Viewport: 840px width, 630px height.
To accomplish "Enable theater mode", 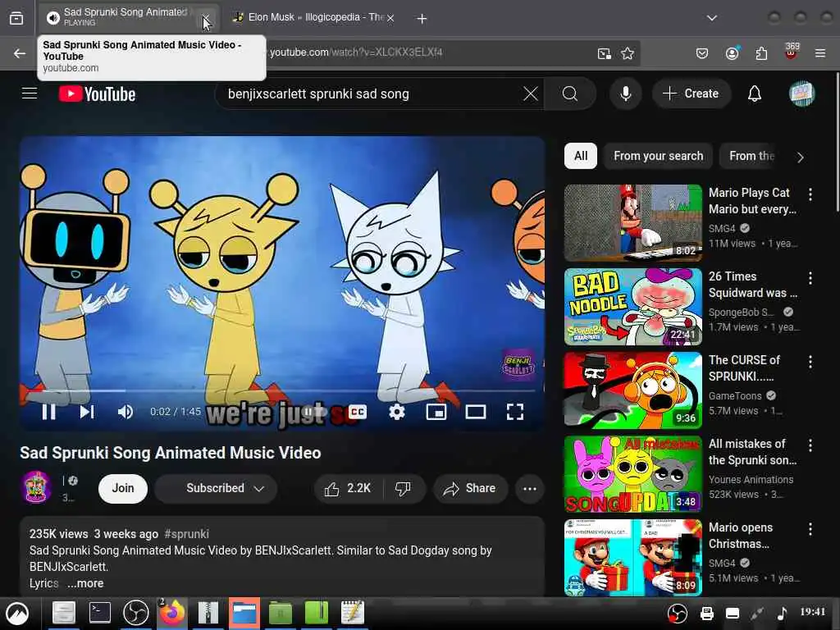I will pos(476,412).
